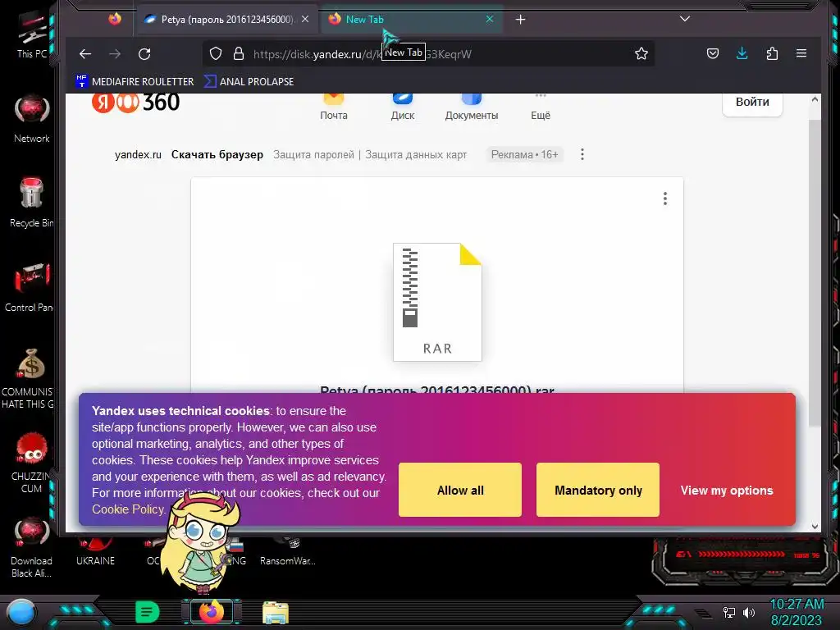Open the RansomWar... desktop icon
The height and width of the screenshot is (630, 840).
[288, 552]
